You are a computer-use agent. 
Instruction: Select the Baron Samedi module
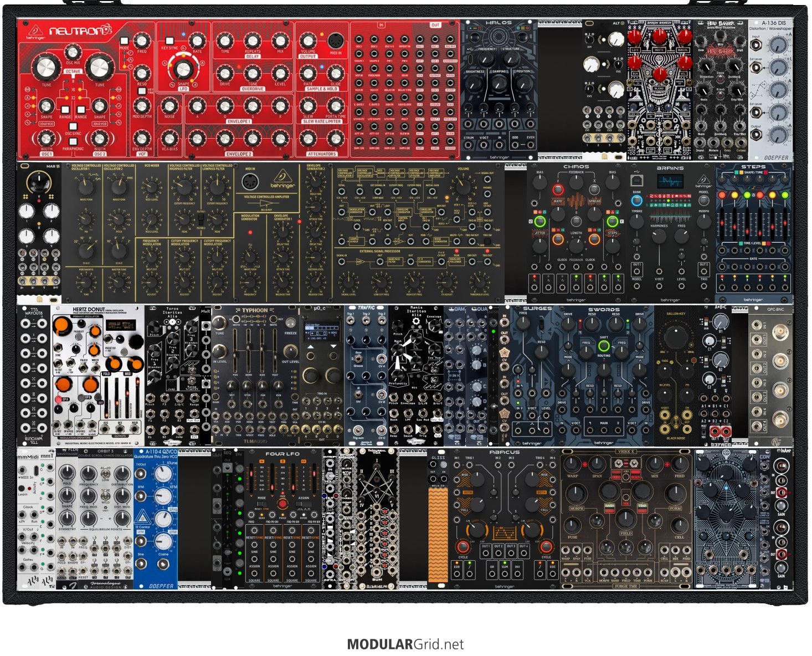click(x=660, y=89)
